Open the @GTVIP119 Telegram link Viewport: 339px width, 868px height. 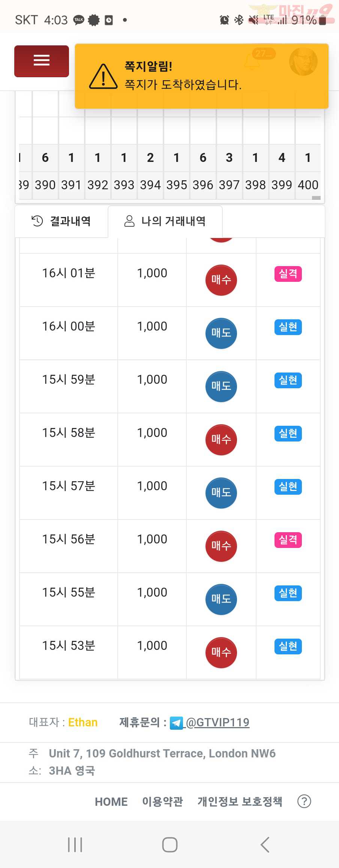tap(217, 722)
